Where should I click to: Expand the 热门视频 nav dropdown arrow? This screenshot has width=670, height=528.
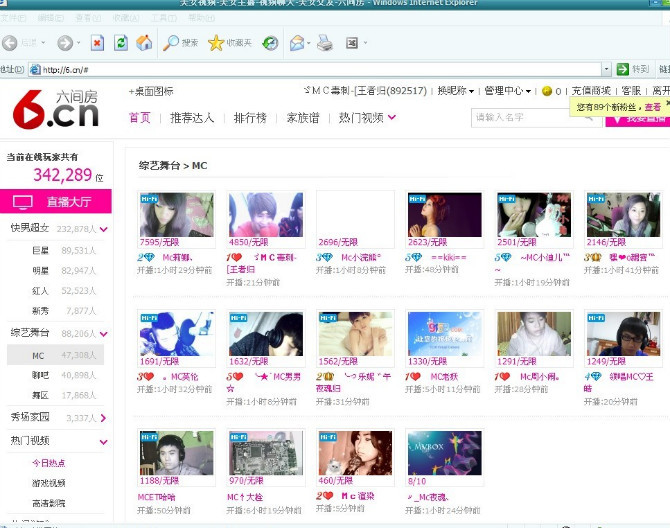click(392, 117)
